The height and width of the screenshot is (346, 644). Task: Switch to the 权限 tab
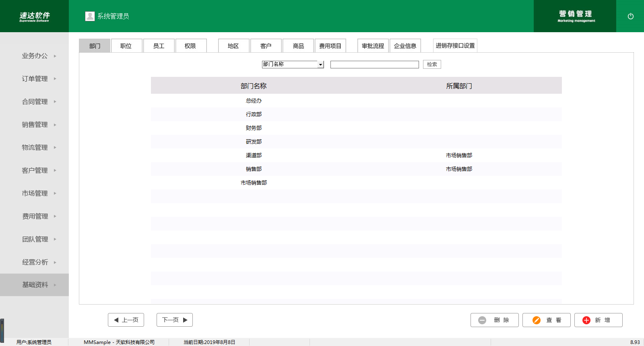pos(191,46)
